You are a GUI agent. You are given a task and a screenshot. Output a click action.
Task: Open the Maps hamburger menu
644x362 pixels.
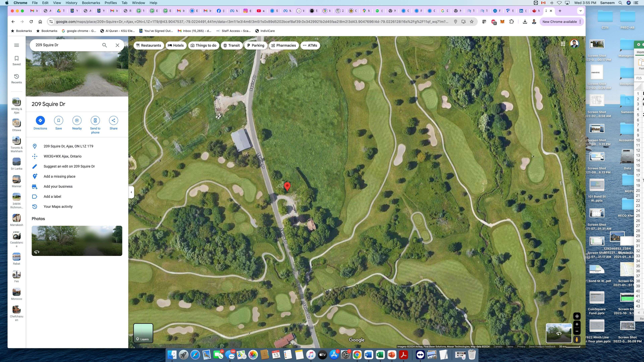pos(16,45)
